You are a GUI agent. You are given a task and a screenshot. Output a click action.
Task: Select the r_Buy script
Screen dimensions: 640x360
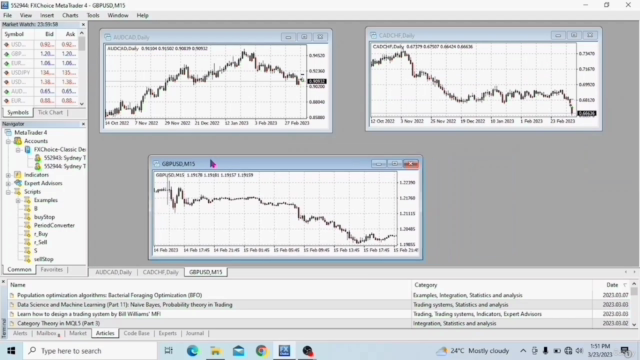click(x=41, y=234)
